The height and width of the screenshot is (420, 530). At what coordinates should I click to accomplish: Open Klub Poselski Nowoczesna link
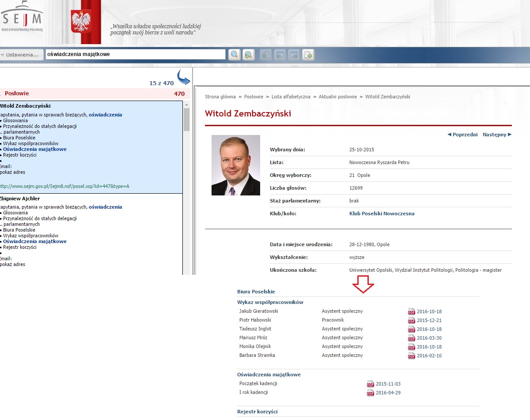[382, 214]
